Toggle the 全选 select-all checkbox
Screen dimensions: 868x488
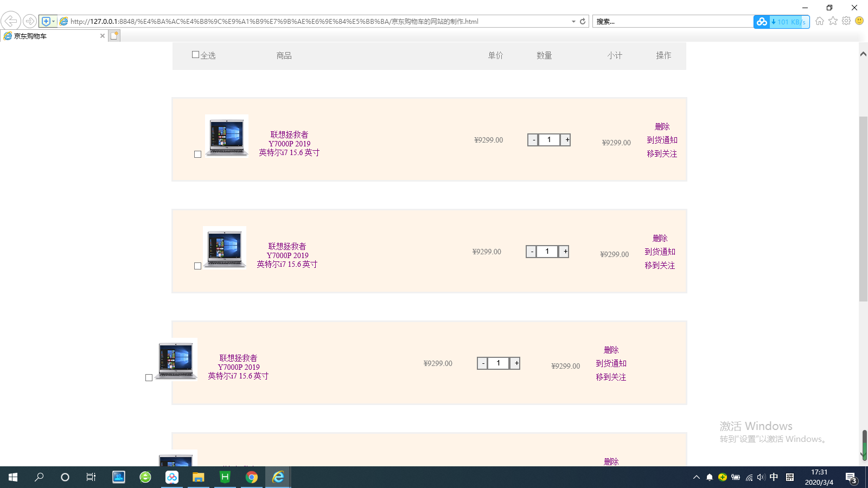tap(195, 55)
